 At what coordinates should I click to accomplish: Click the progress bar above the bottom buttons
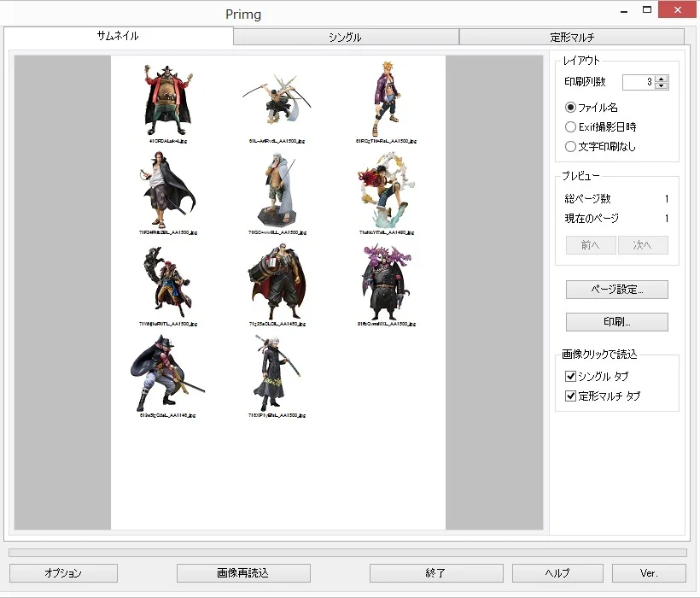(347, 553)
